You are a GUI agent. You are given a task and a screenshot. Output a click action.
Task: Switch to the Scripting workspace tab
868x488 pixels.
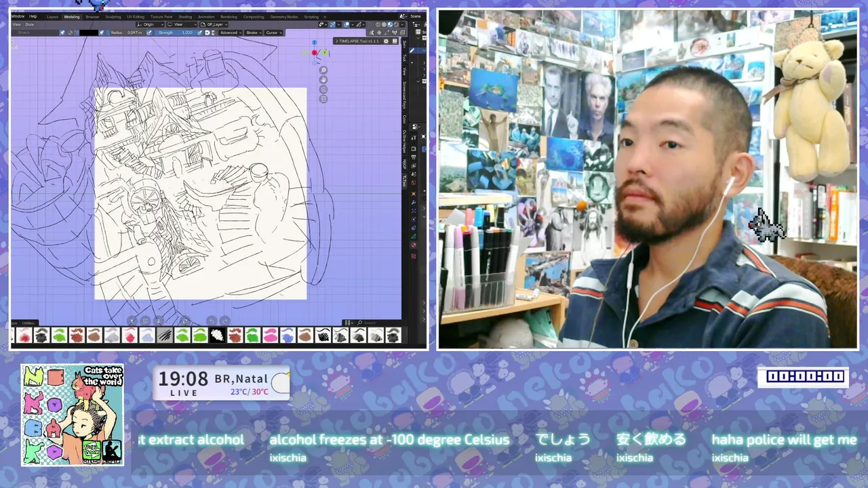(311, 17)
